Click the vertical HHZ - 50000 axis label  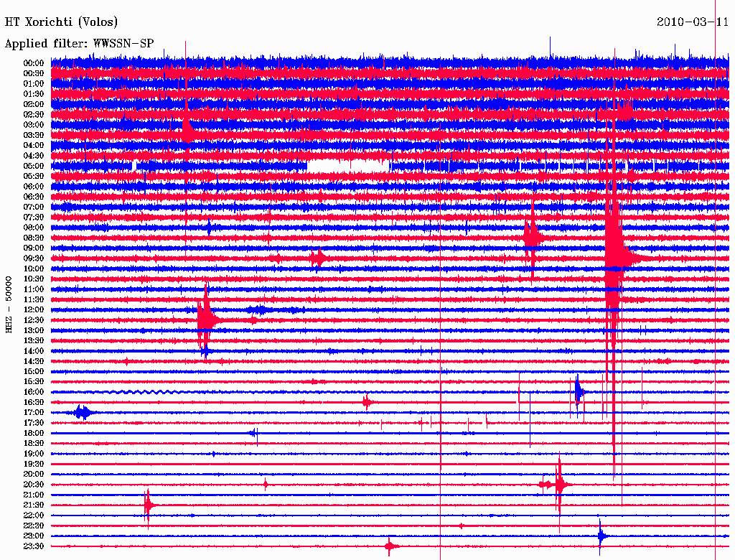tap(9, 304)
